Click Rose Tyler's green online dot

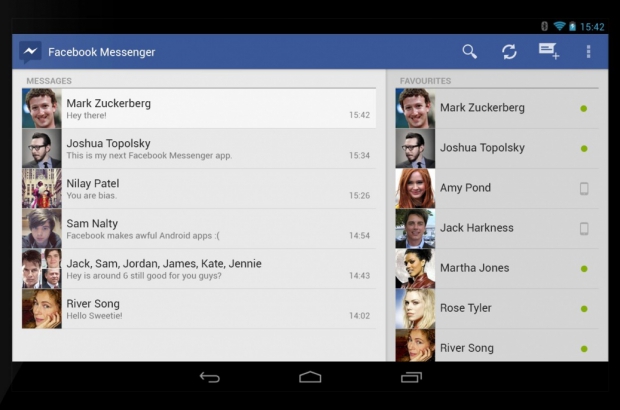[584, 309]
